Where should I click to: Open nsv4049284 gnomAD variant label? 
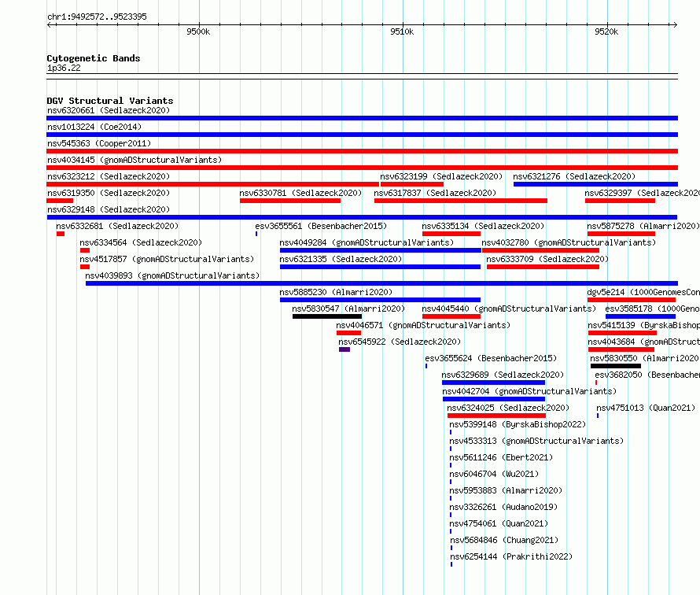tap(367, 242)
